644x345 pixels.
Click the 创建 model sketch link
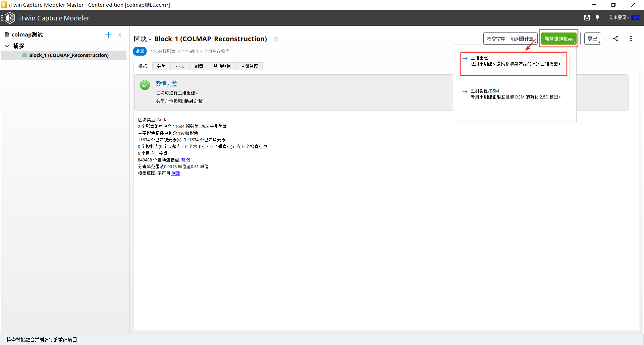pyautogui.click(x=176, y=173)
